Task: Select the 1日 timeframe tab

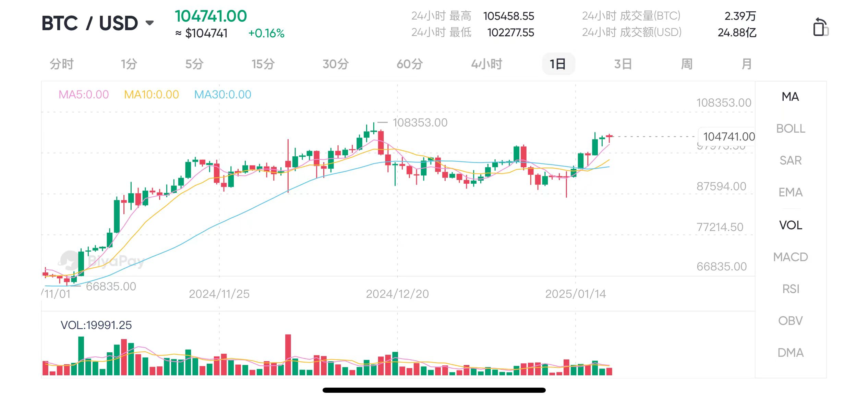Action: [558, 64]
